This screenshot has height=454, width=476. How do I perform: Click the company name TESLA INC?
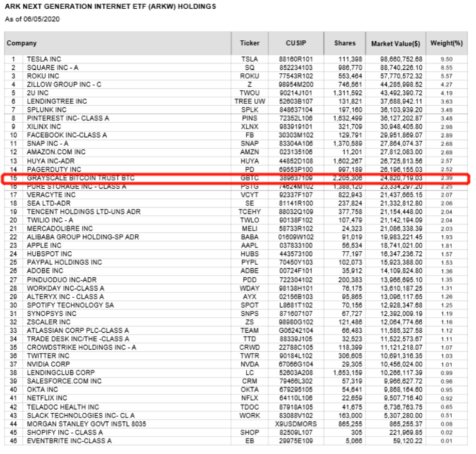[x=44, y=59]
